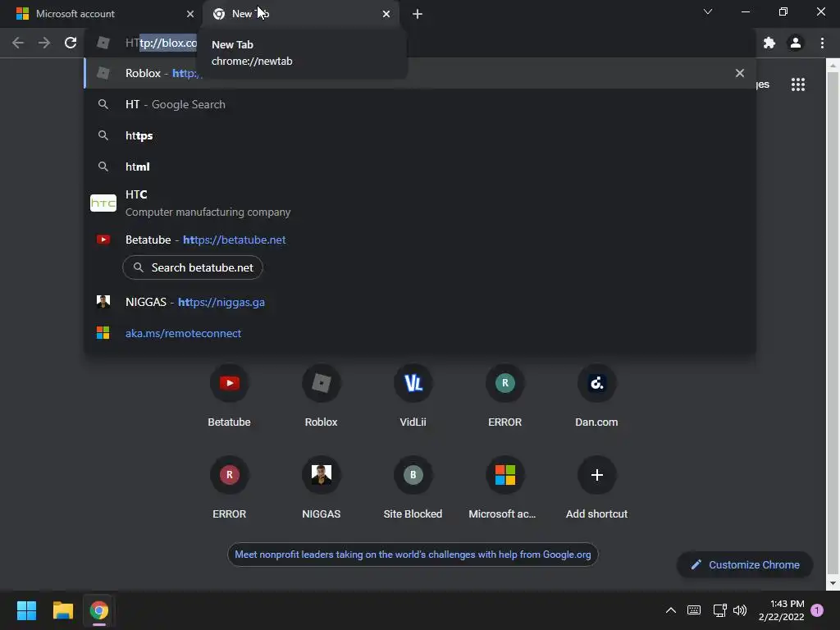Image resolution: width=840 pixels, height=630 pixels.
Task: Switch to the Microsoft account tab
Action: (x=101, y=14)
